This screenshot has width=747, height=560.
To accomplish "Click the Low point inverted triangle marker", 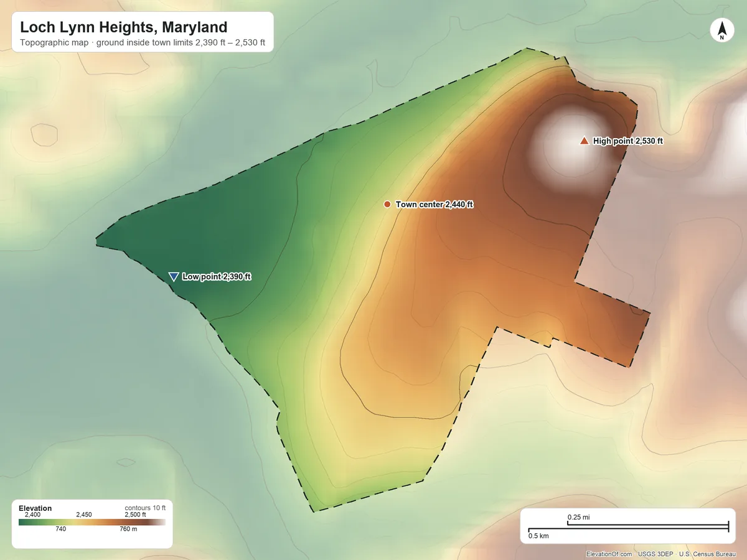I will [x=174, y=277].
